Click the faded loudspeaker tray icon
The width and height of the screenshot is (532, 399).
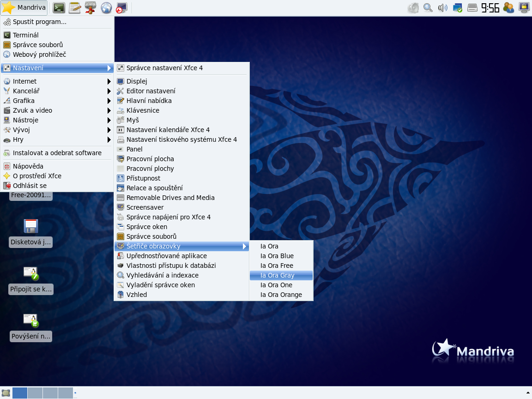pyautogui.click(x=413, y=7)
